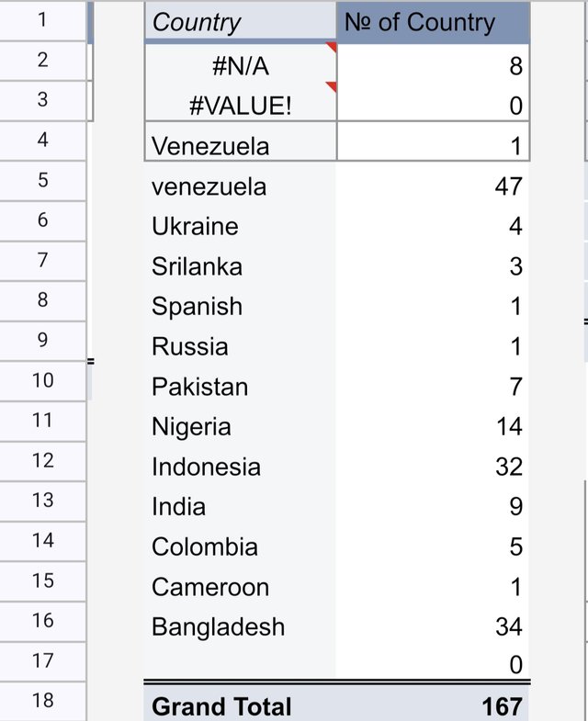The image size is (588, 721).
Task: Select the Country header cell
Action: (240, 21)
